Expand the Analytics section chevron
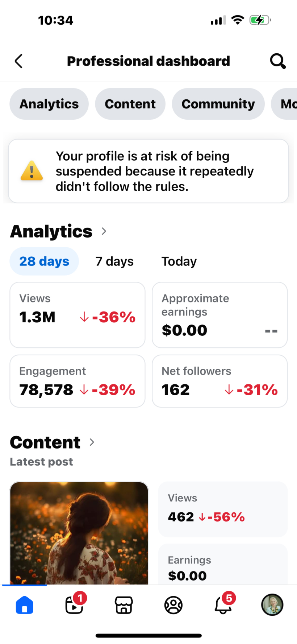This screenshot has width=297, height=644. pos(104,231)
